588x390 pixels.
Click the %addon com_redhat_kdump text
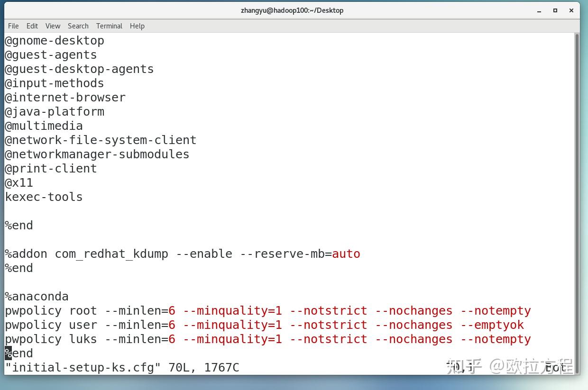click(86, 254)
